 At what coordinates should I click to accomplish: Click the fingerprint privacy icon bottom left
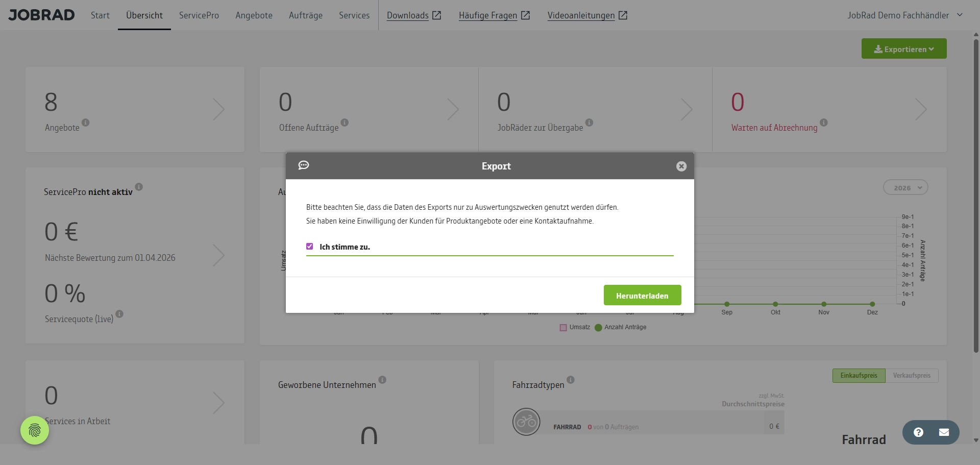pyautogui.click(x=34, y=430)
